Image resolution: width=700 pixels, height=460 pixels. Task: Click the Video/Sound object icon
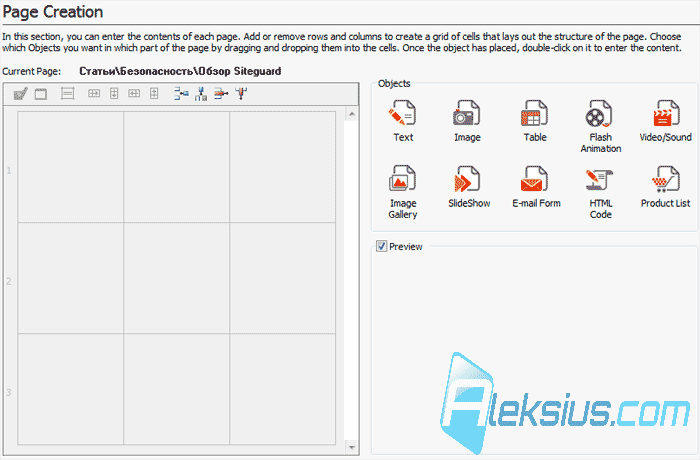point(665,113)
